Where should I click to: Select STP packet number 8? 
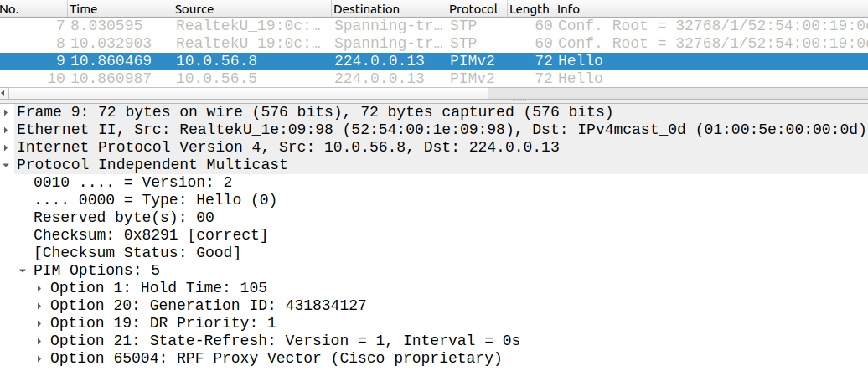(434, 44)
